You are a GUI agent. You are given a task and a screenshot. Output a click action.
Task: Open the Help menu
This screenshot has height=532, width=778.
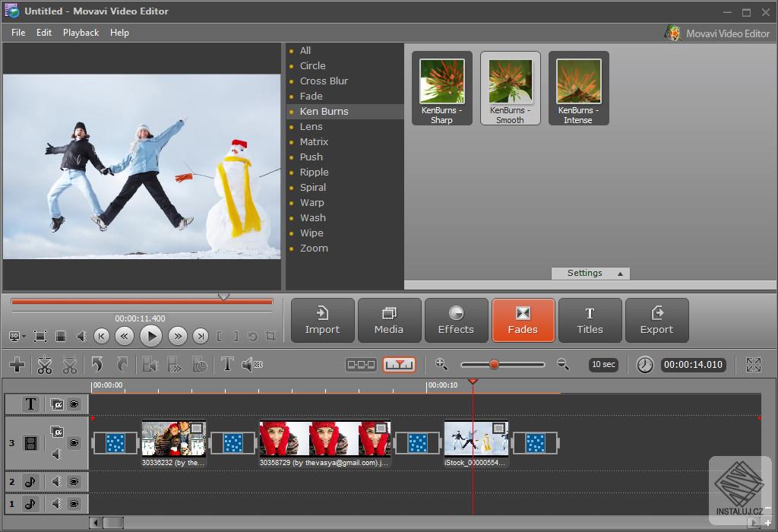(119, 33)
